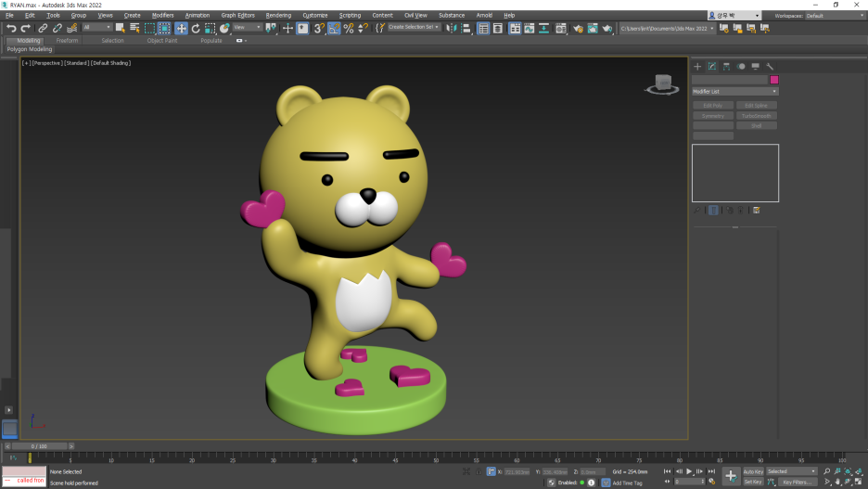Open Create Selection Set dropdown
This screenshot has height=489, width=868.
[414, 27]
